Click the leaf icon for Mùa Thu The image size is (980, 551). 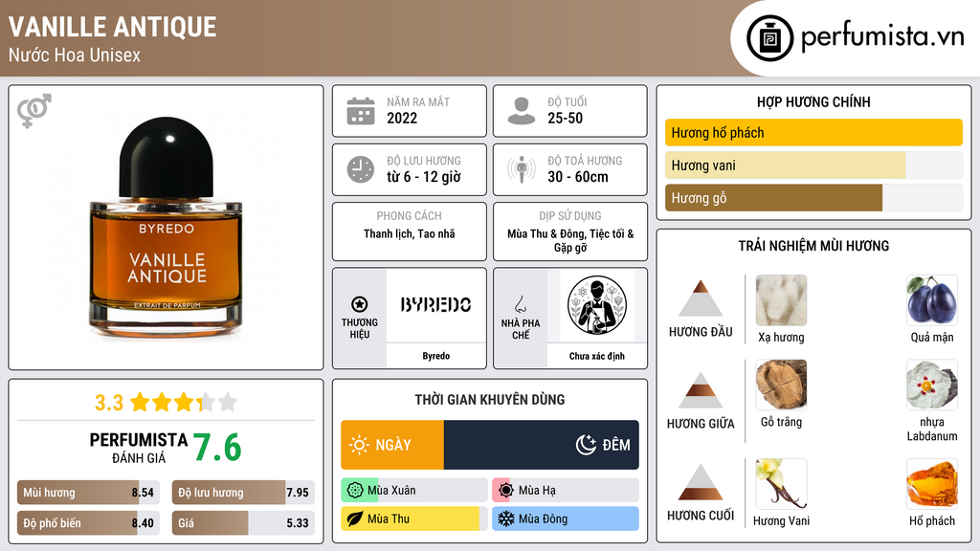click(x=355, y=518)
